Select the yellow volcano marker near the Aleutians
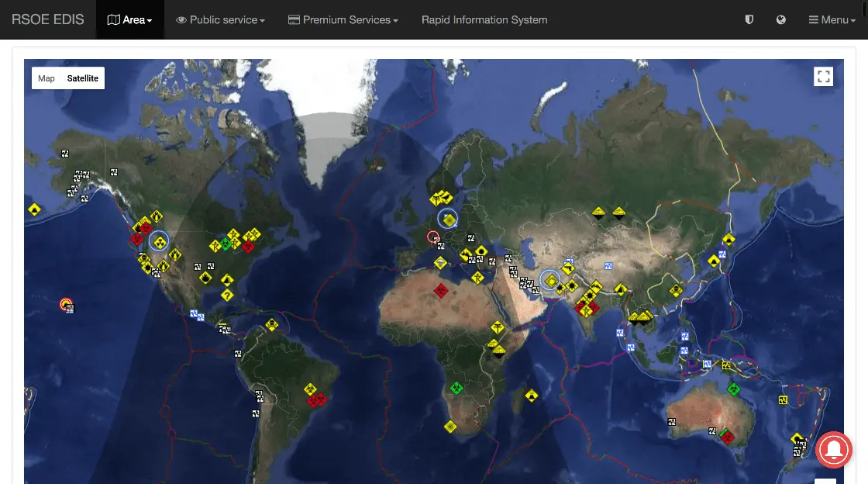Viewport: 868px width, 484px height. tap(34, 209)
